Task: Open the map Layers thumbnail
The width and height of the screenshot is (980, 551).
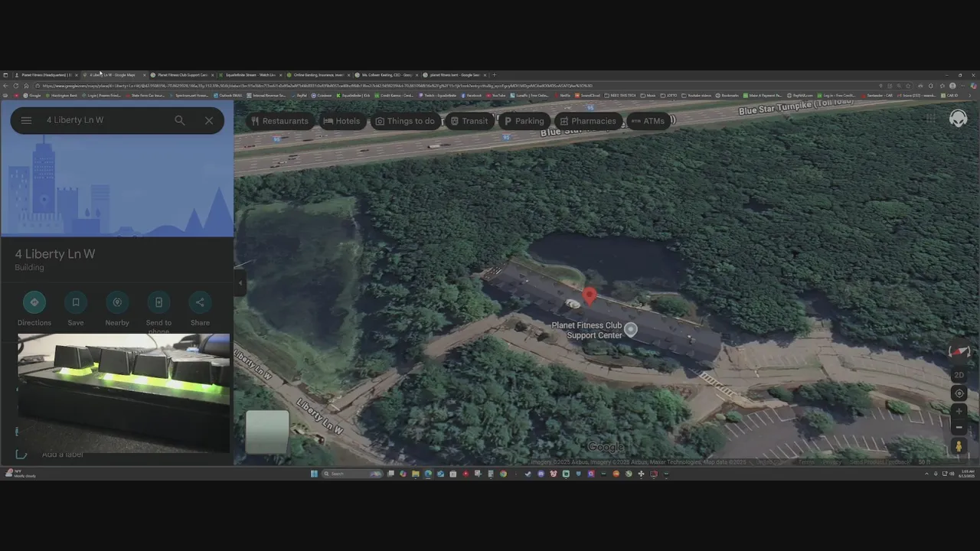Action: pyautogui.click(x=267, y=432)
